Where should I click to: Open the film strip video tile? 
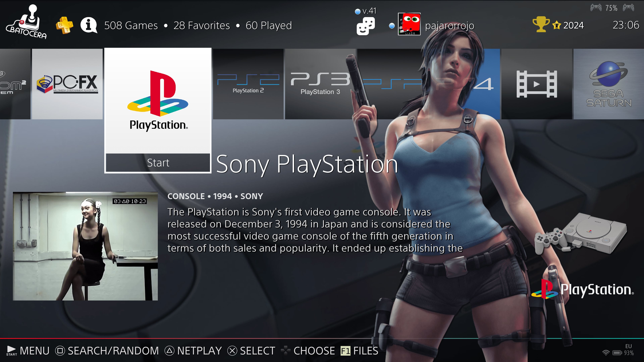coord(536,84)
